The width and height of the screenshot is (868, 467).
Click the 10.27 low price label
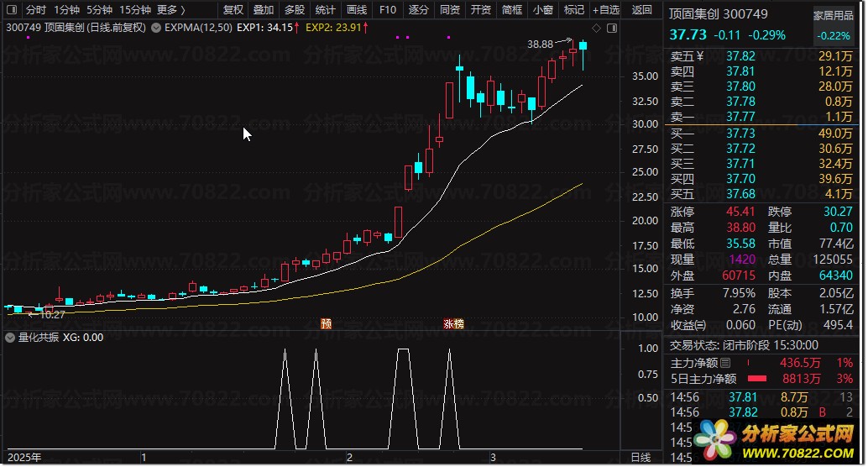click(x=52, y=315)
